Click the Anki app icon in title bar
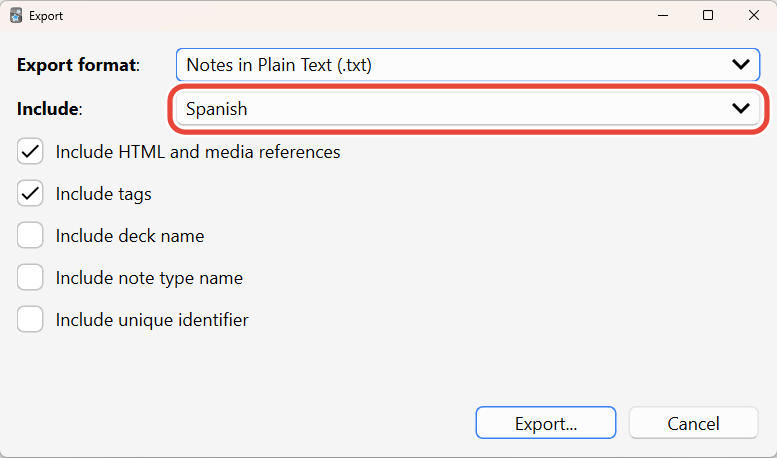The image size is (777, 458). (x=16, y=15)
